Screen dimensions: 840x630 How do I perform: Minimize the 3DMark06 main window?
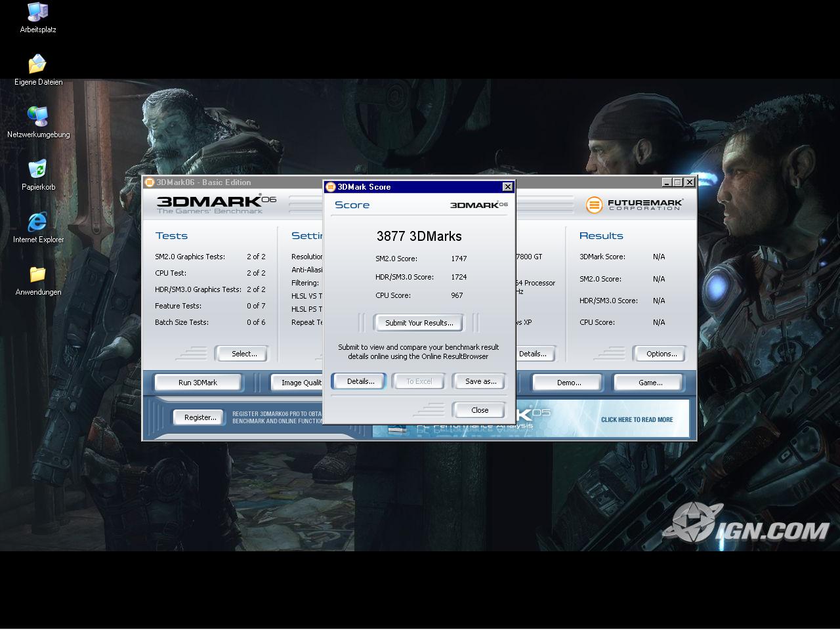tap(667, 182)
